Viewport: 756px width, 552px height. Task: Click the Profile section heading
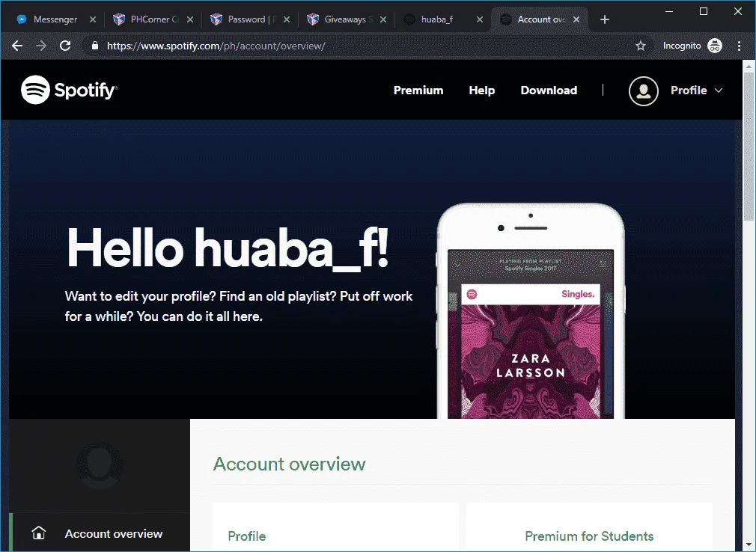[246, 536]
